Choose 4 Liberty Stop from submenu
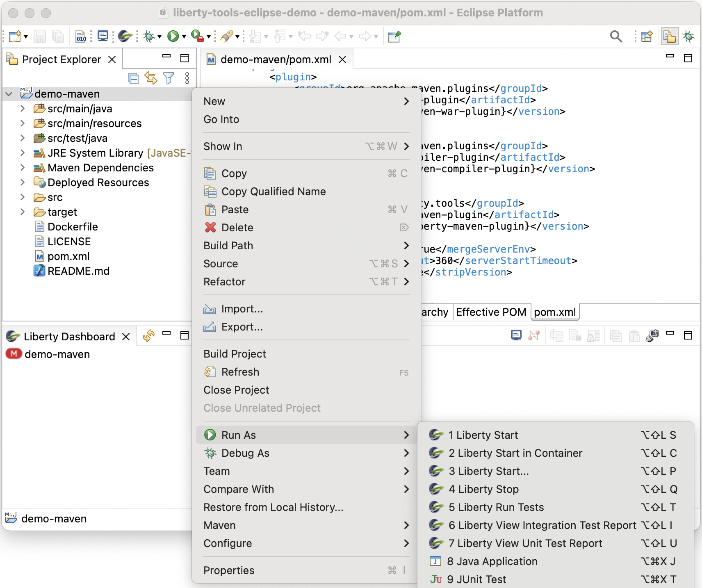702x588 pixels. click(x=556, y=489)
